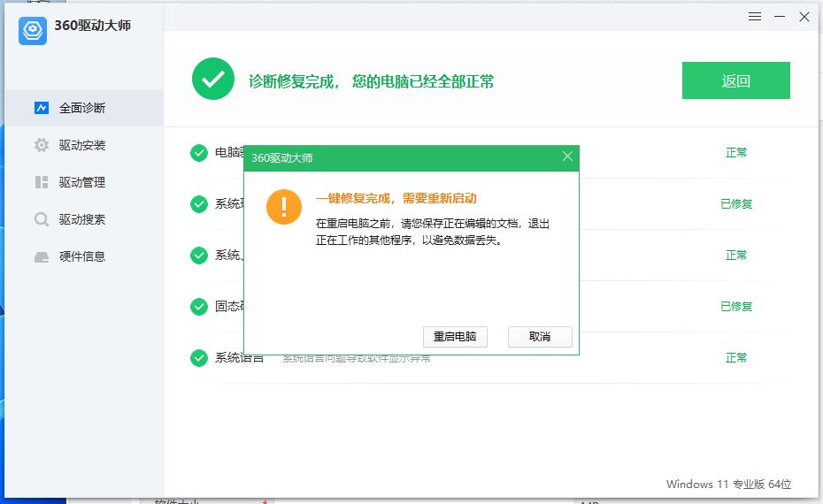Click 已修复 status in the 固态 row
The height and width of the screenshot is (504, 823).
[x=736, y=306]
